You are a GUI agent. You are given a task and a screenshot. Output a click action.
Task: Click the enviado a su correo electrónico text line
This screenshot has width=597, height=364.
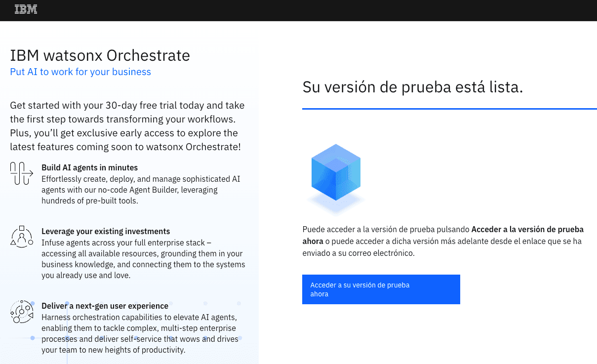click(358, 253)
